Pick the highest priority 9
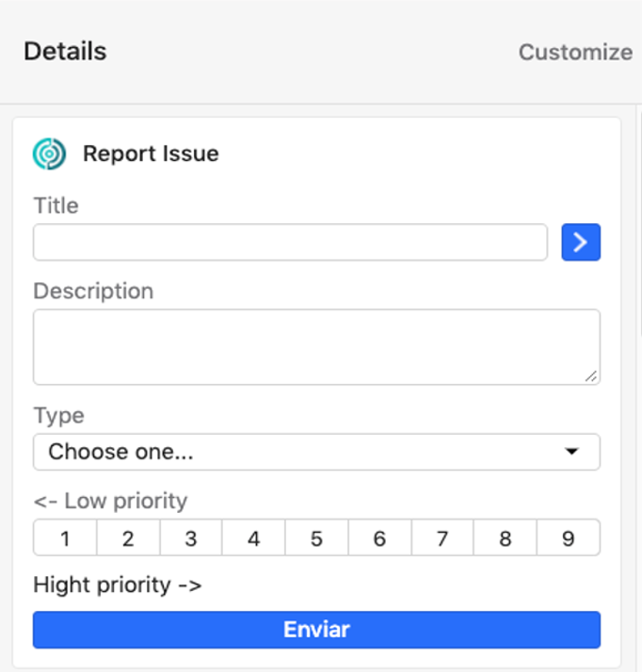This screenshot has height=672, width=642. click(x=569, y=538)
